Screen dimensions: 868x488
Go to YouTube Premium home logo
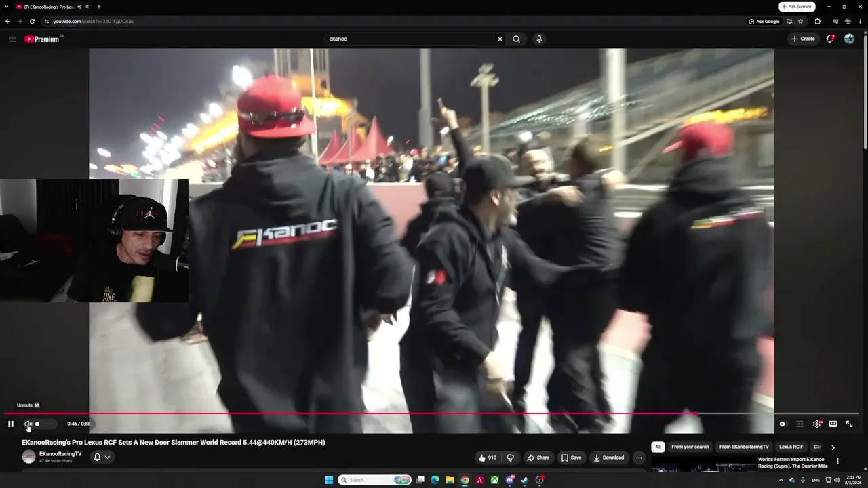(42, 39)
